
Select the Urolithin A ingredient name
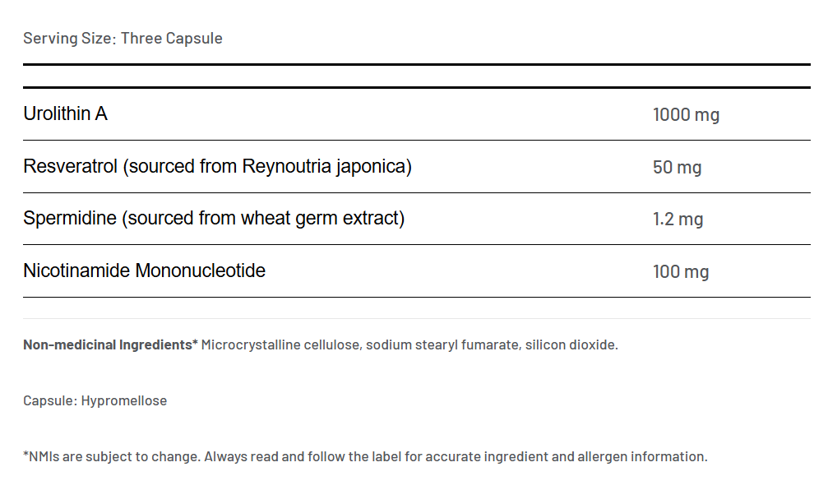66,113
